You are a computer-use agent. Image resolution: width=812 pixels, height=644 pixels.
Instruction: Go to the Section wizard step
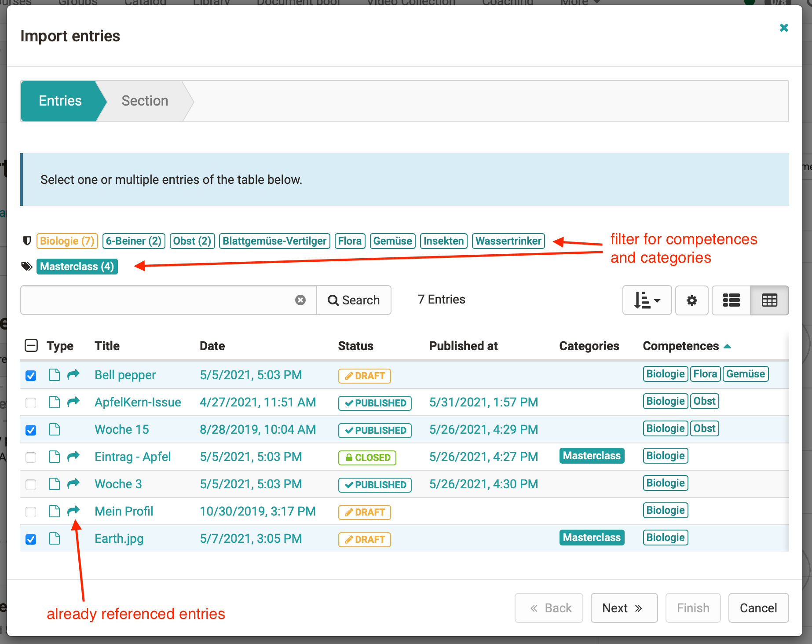(x=145, y=101)
